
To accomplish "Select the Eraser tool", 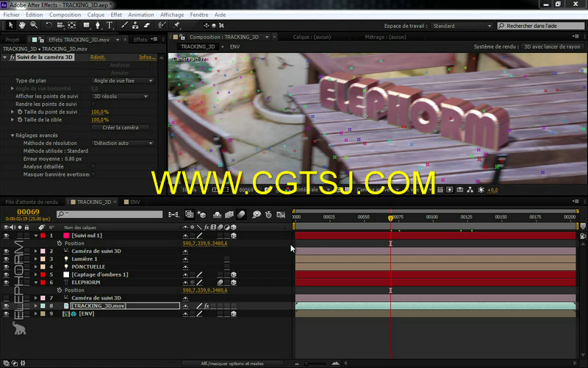I will 147,25.
